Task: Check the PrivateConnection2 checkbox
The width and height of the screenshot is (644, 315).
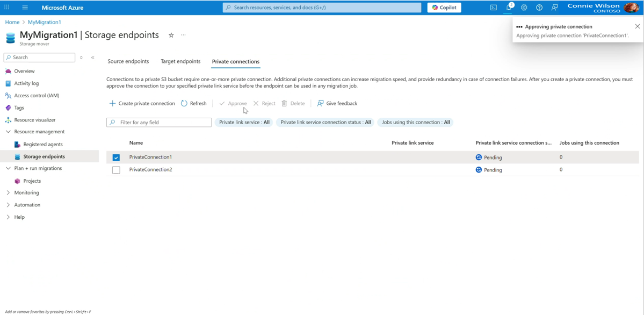Action: click(x=116, y=170)
